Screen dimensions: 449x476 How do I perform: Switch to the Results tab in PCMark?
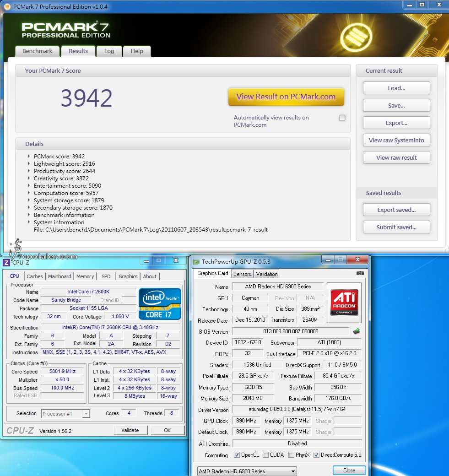point(78,51)
